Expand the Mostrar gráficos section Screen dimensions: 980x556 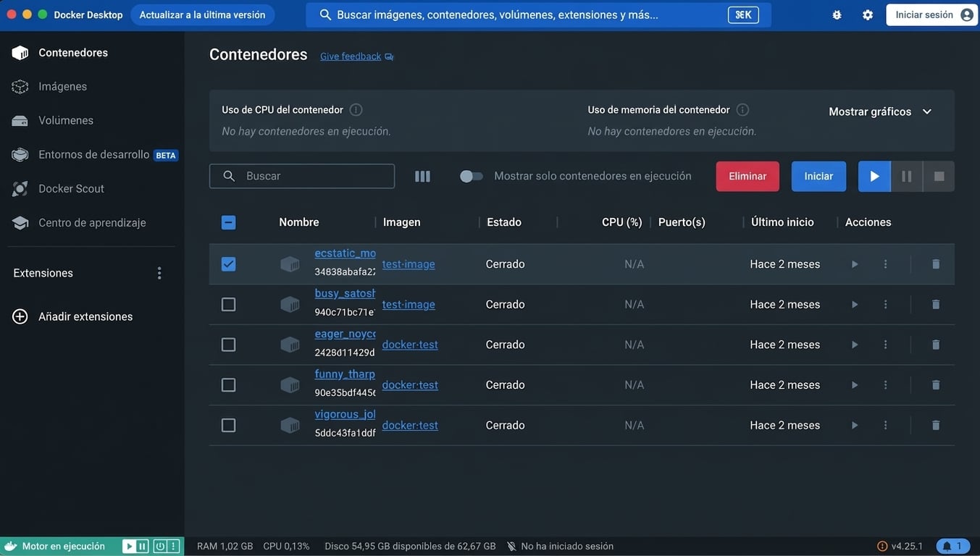pos(880,111)
